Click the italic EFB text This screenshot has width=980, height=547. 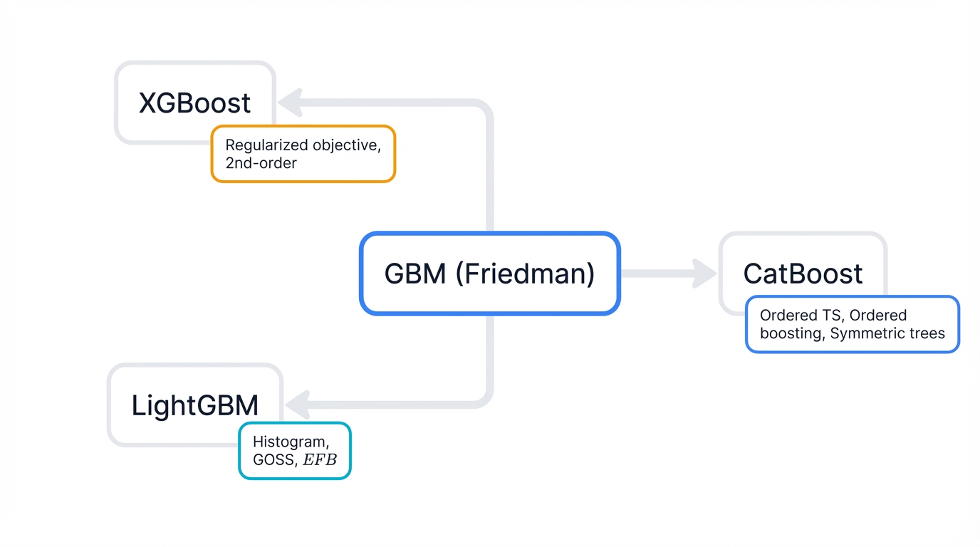click(320, 459)
